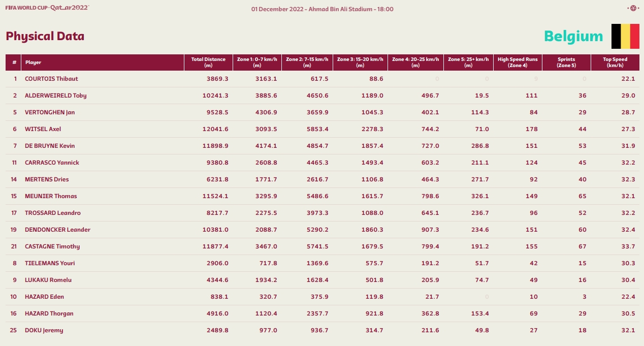Select player CARRASCO Yannick
The image size is (644, 346).
click(52, 163)
